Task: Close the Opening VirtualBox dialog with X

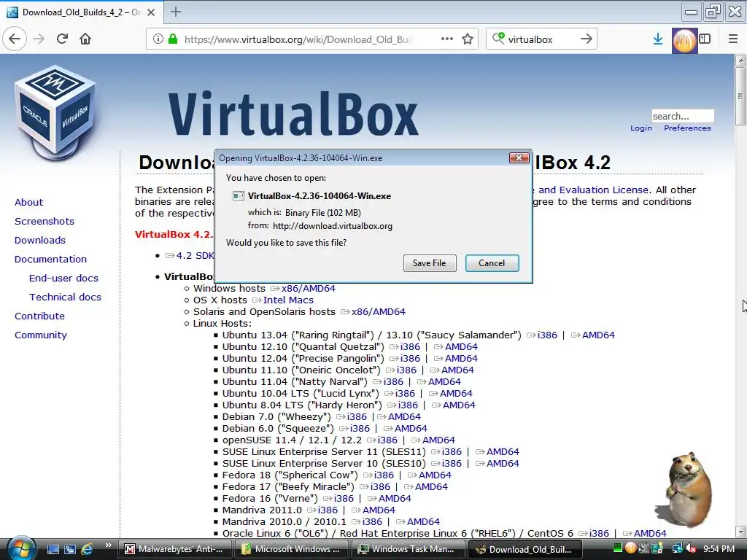Action: 519,157
